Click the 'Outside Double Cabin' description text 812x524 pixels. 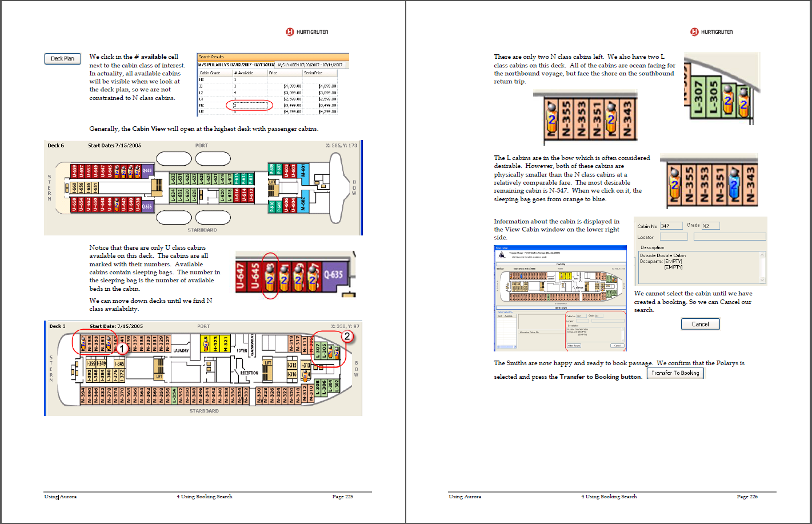click(663, 255)
